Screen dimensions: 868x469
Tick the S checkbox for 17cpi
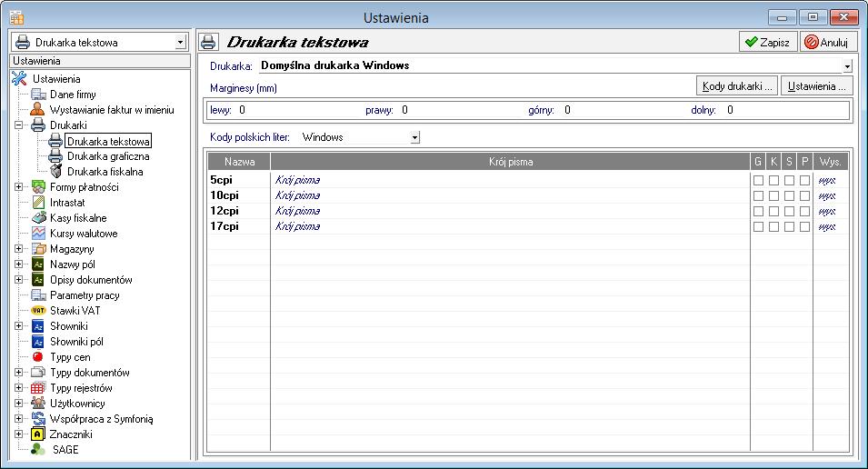tap(790, 227)
